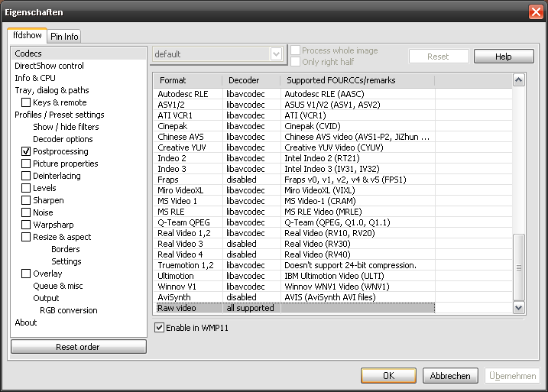Image resolution: width=548 pixels, height=392 pixels.
Task: Click the Reset button
Action: [x=439, y=57]
